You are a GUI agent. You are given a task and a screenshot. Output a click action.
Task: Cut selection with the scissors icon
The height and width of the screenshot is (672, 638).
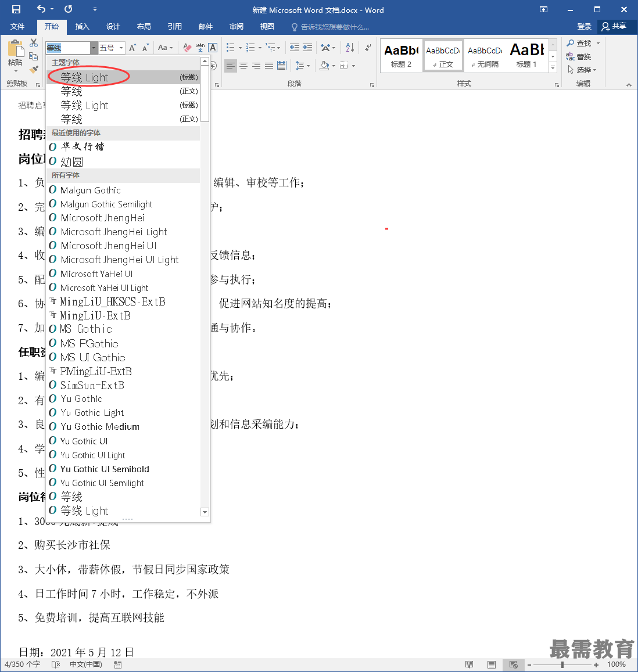click(x=34, y=43)
